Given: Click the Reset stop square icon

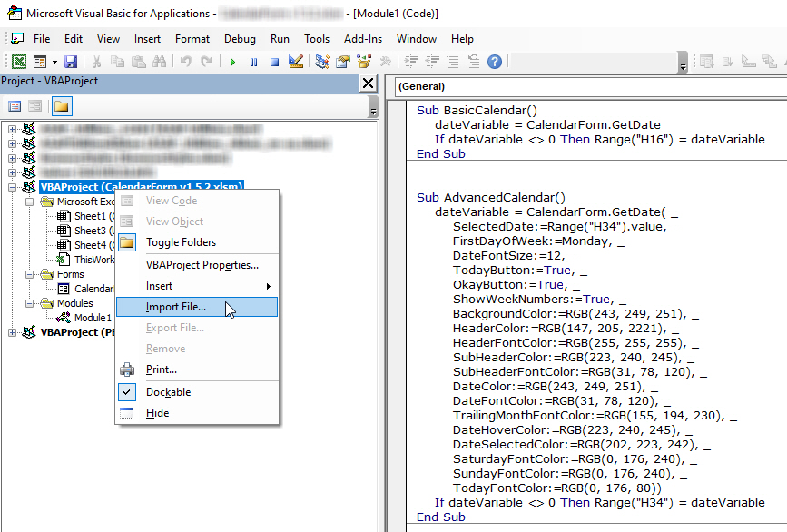Looking at the screenshot, I should [274, 62].
